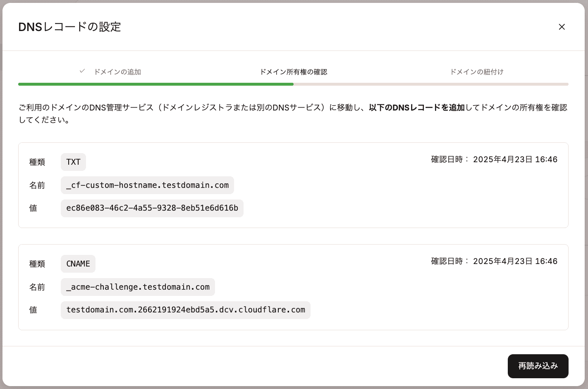Click the TXT record type badge
The height and width of the screenshot is (389, 588).
click(x=73, y=162)
